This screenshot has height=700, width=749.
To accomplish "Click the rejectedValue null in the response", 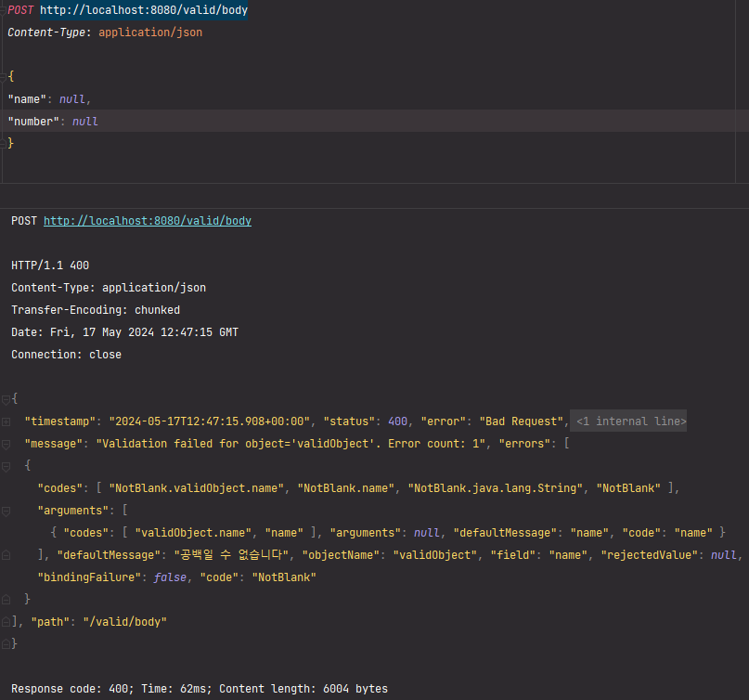I will (724, 555).
